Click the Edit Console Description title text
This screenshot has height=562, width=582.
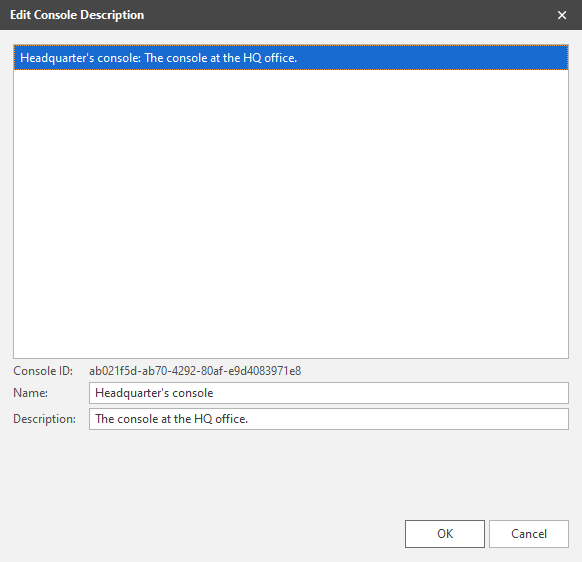[77, 15]
